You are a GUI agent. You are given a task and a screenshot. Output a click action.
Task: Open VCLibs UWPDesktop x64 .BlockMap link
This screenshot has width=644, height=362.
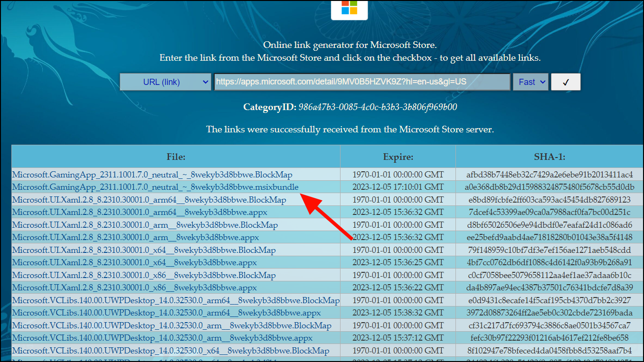click(x=170, y=351)
